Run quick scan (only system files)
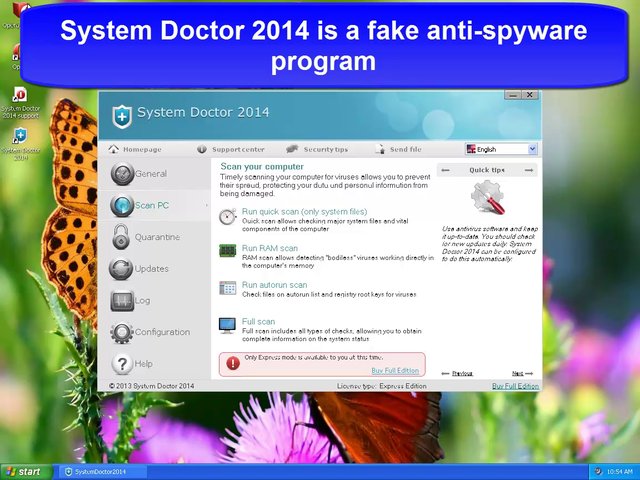 pos(304,211)
